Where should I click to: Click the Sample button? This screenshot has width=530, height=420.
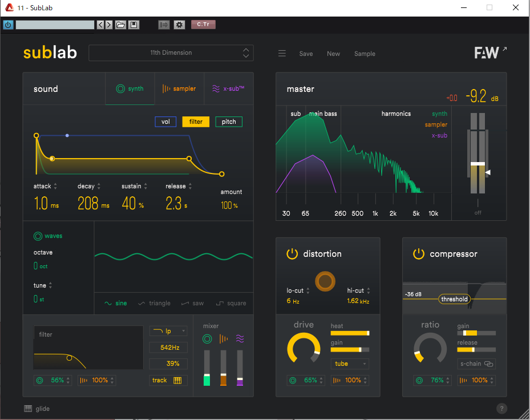pos(365,54)
